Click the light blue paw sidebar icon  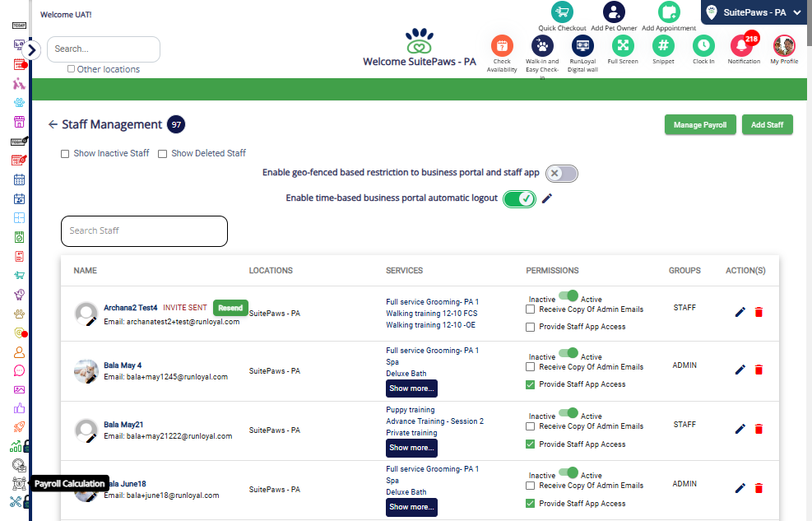click(19, 103)
